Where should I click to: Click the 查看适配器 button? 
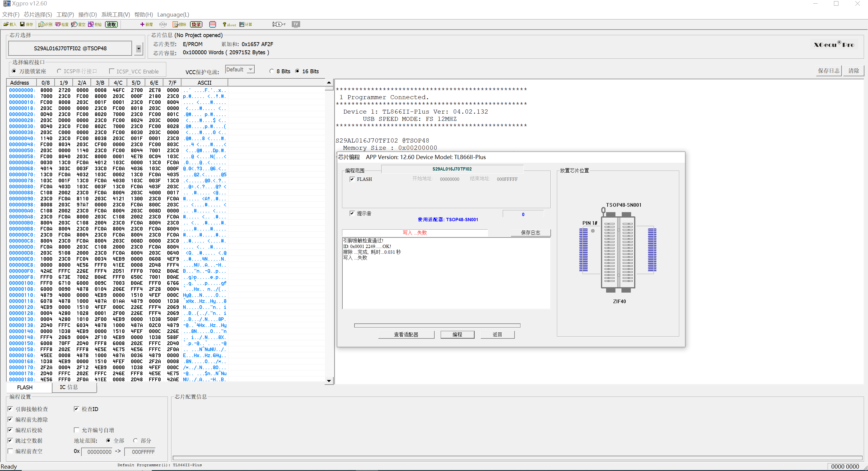(x=406, y=334)
